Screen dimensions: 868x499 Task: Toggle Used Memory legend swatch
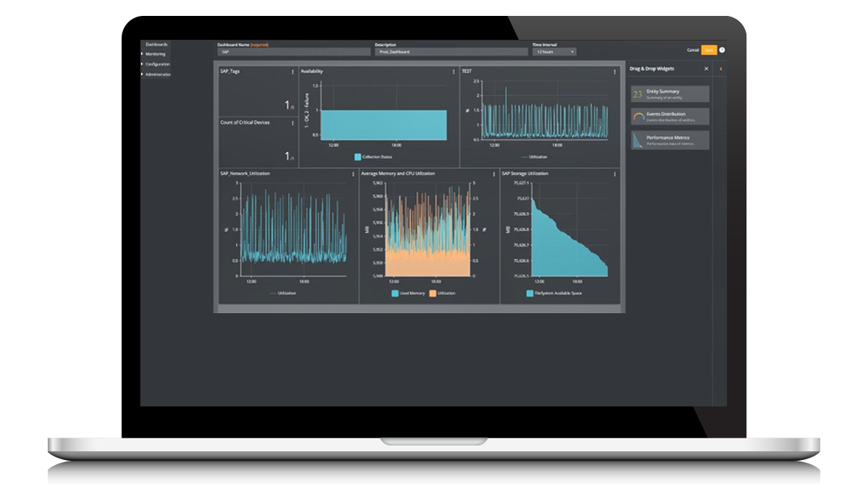tap(395, 293)
